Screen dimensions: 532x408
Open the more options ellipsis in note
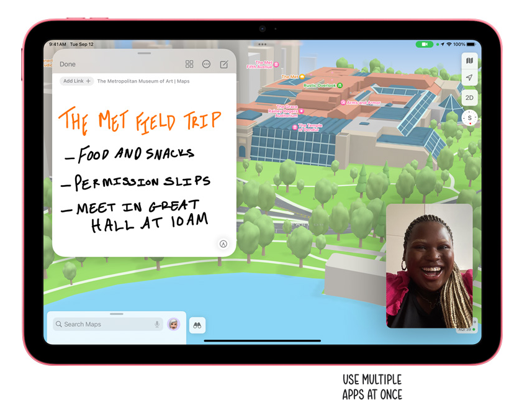pos(206,64)
